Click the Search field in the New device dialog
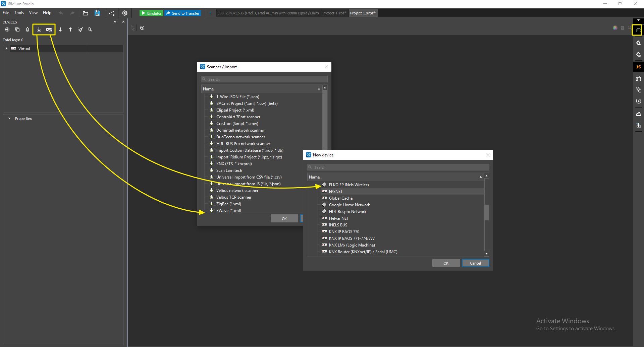The image size is (644, 347). click(x=397, y=167)
